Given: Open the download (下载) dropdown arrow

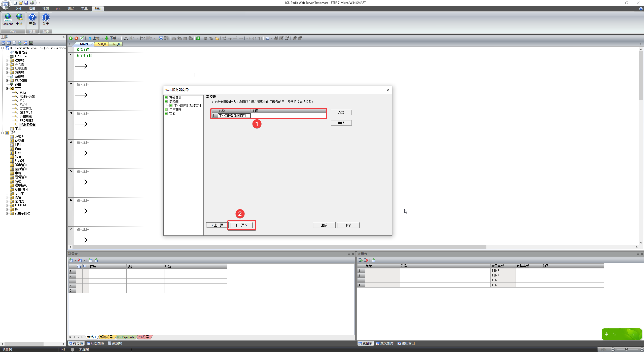Looking at the screenshot, I should (x=119, y=39).
